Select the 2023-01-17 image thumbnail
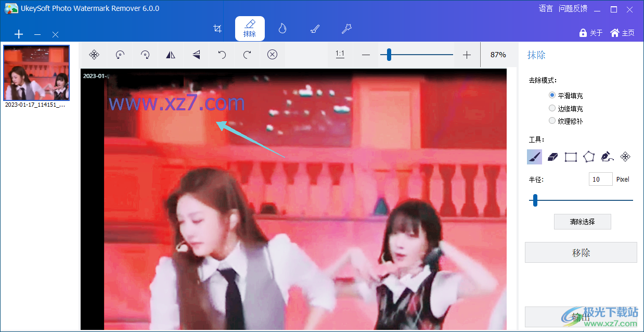The width and height of the screenshot is (644, 332). coord(36,73)
